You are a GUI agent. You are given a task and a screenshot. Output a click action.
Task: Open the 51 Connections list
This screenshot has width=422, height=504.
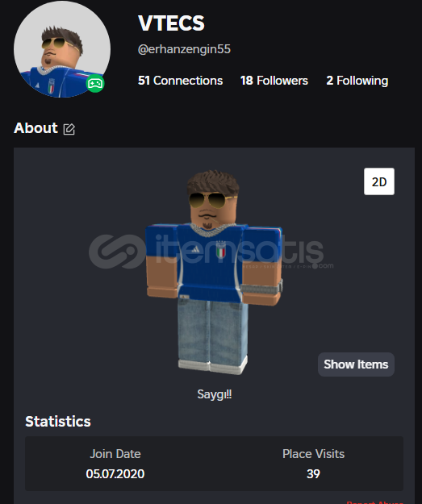(180, 81)
